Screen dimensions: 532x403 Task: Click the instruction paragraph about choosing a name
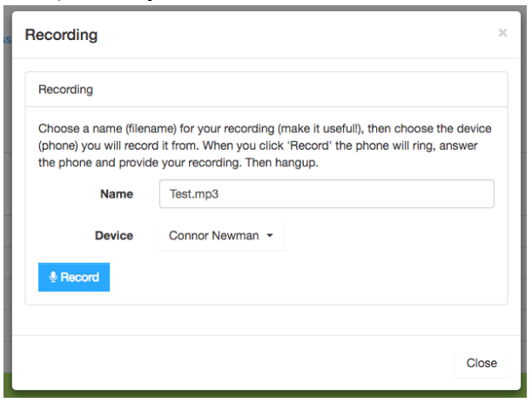pyautogui.click(x=265, y=145)
